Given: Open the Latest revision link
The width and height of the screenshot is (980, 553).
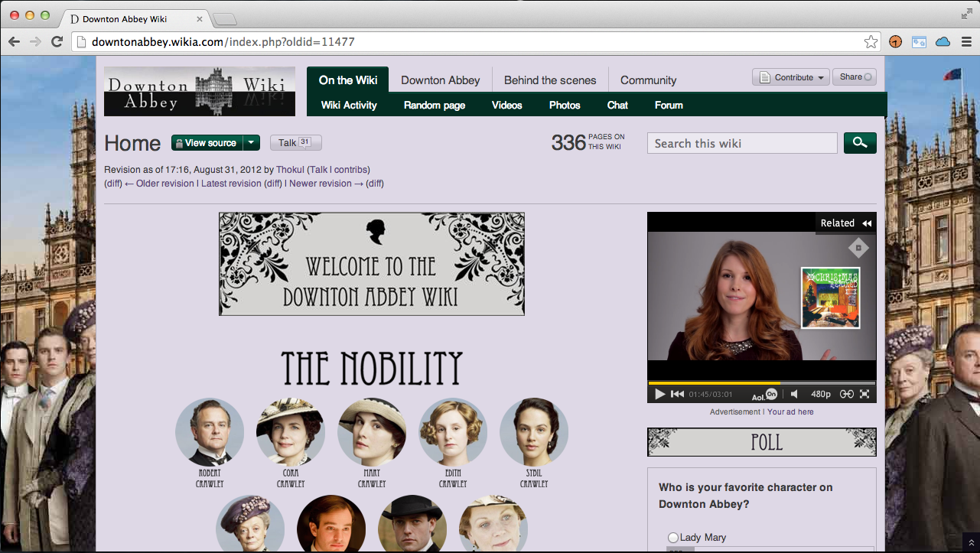Looking at the screenshot, I should pyautogui.click(x=231, y=184).
